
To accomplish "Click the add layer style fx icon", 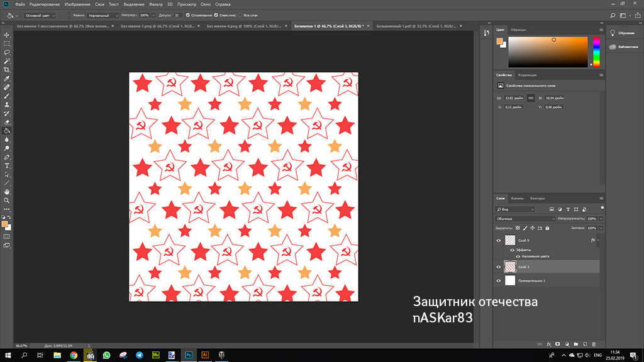I will click(549, 344).
